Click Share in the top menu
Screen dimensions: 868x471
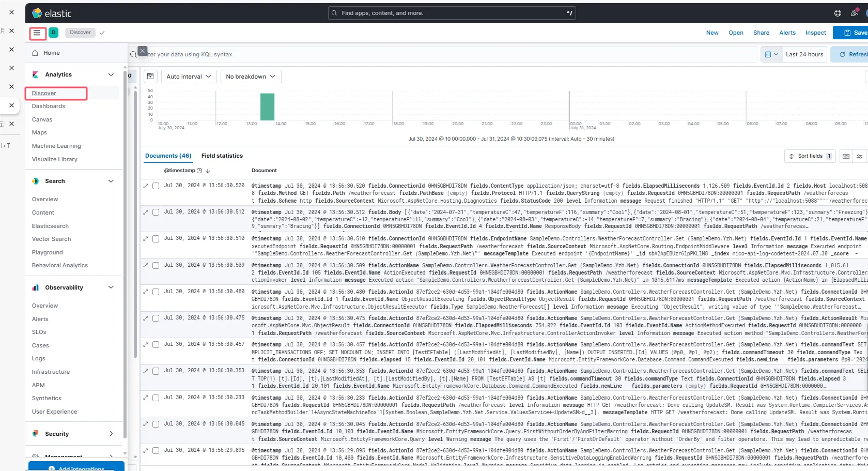pos(761,33)
